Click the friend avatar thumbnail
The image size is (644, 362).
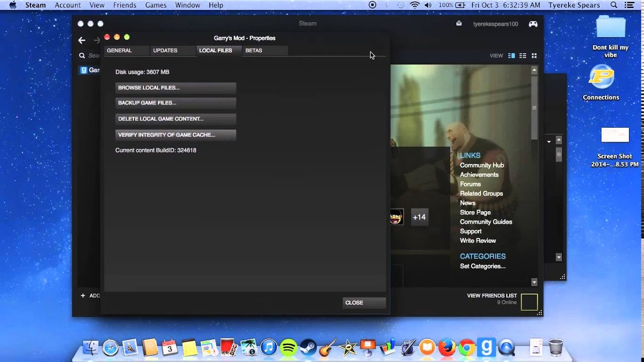[396, 217]
